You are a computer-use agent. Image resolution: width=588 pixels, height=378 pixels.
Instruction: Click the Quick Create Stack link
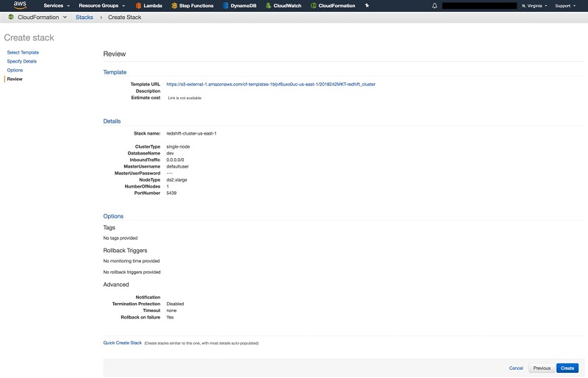point(122,343)
